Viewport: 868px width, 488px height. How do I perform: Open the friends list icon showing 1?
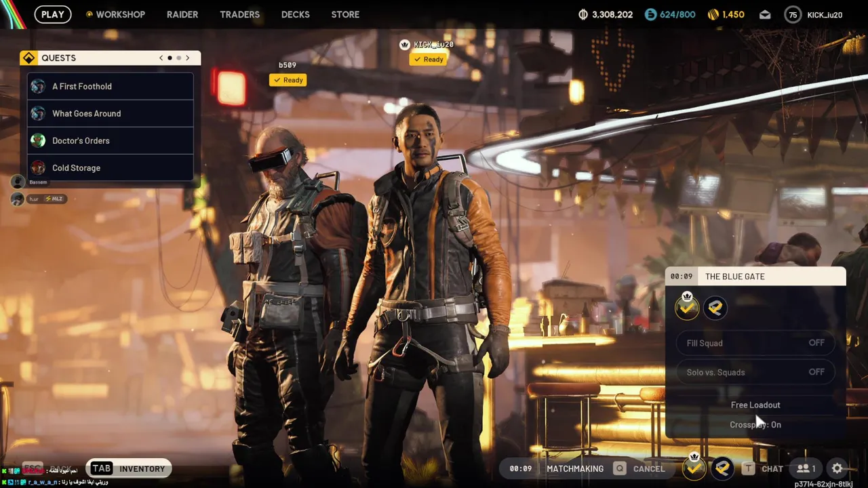pos(806,468)
